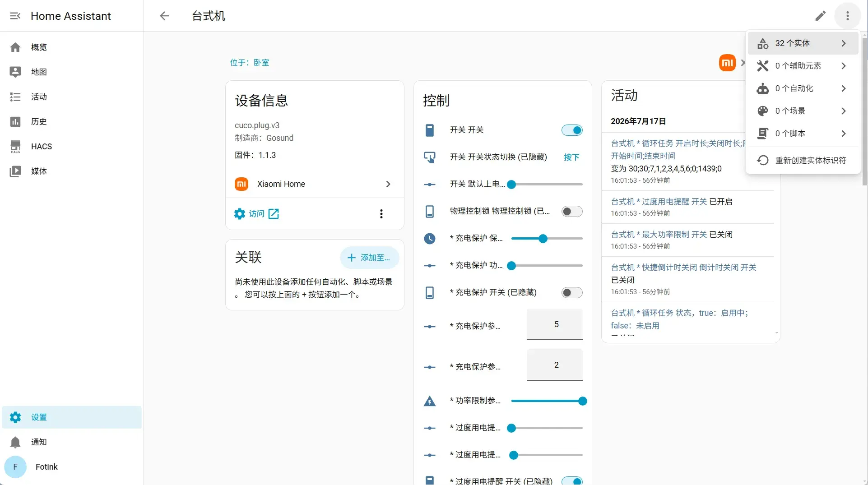The height and width of the screenshot is (485, 868).
Task: Open the three-dot menu in the device info card
Action: [x=381, y=214]
